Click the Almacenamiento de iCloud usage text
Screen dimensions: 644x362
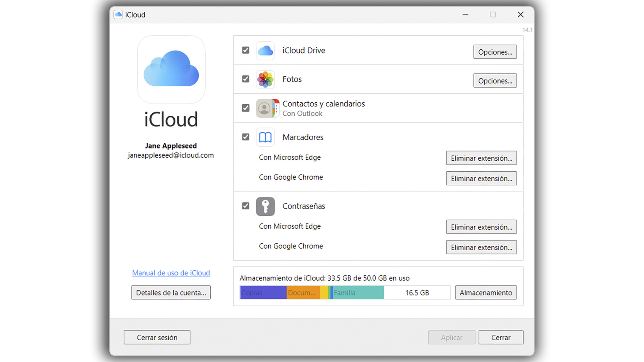click(x=325, y=278)
